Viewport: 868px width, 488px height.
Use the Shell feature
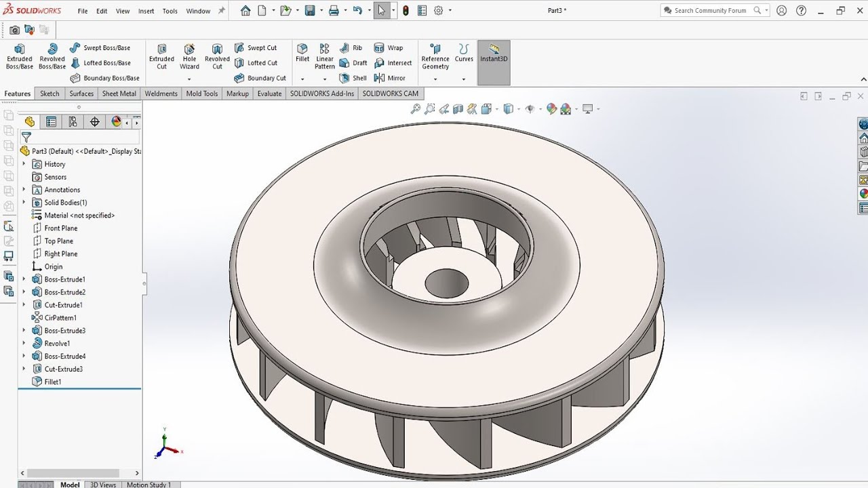coord(353,78)
